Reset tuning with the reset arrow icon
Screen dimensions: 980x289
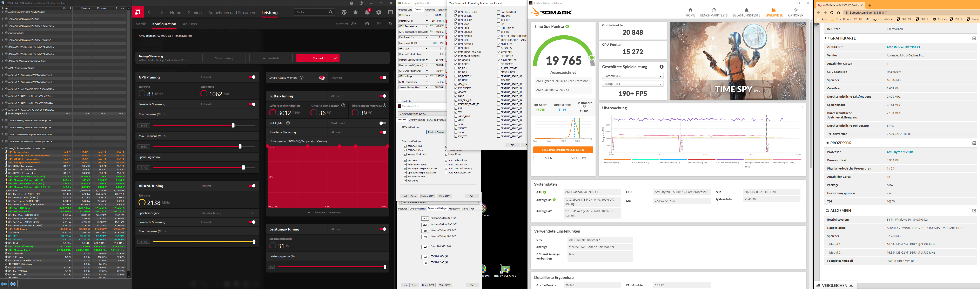click(x=390, y=23)
